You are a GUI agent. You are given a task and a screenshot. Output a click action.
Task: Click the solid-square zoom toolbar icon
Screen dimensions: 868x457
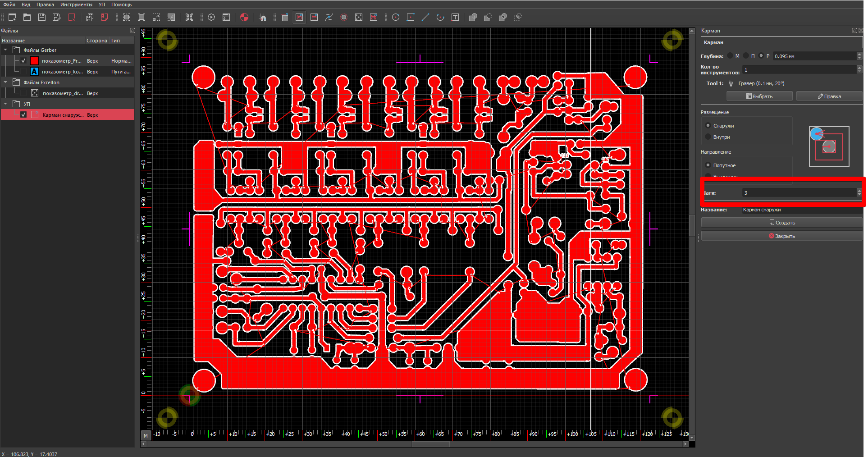click(x=142, y=17)
